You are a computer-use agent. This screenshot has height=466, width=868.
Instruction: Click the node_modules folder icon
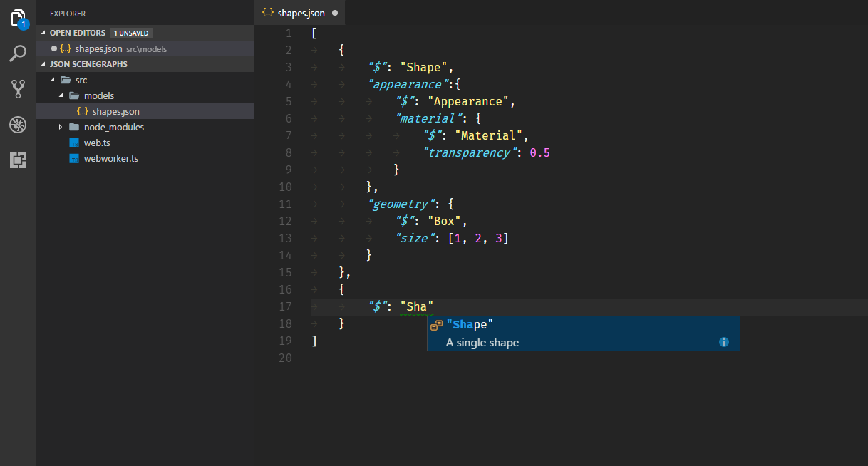pyautogui.click(x=74, y=127)
